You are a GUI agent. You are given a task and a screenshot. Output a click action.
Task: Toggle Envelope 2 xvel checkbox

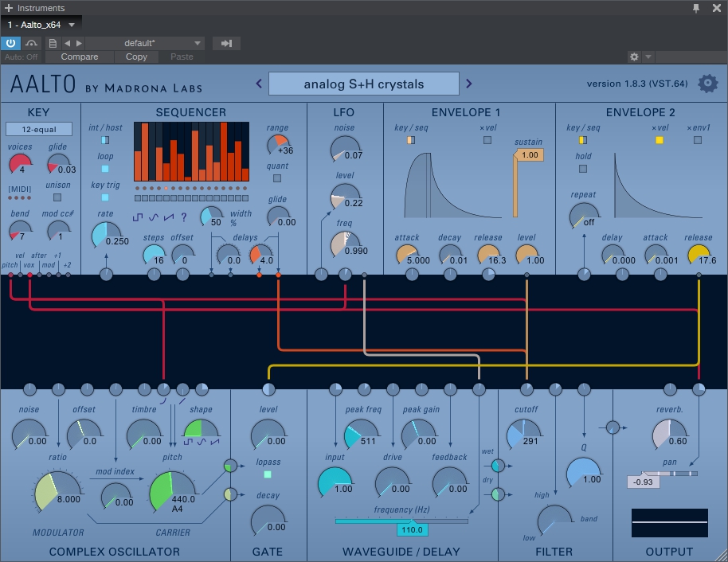click(660, 139)
